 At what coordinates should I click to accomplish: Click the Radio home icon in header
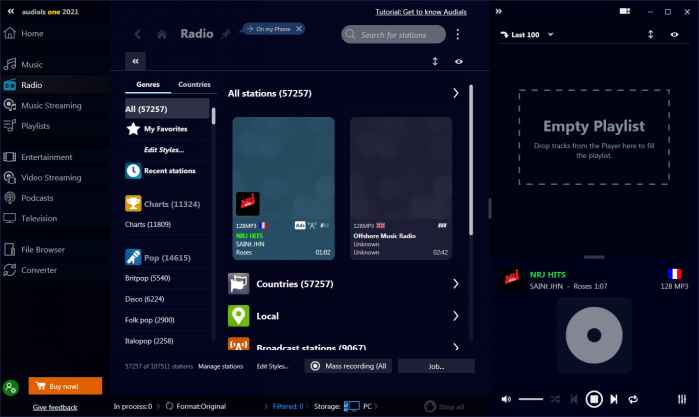161,34
